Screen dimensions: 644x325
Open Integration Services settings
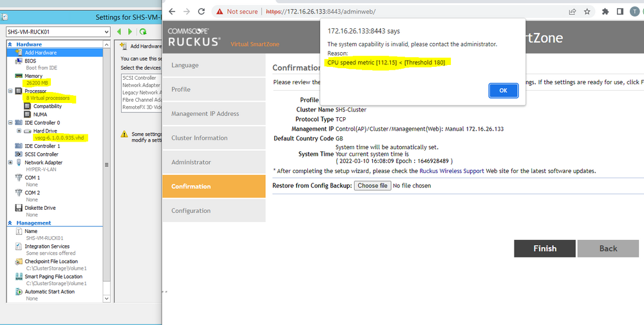(47, 246)
